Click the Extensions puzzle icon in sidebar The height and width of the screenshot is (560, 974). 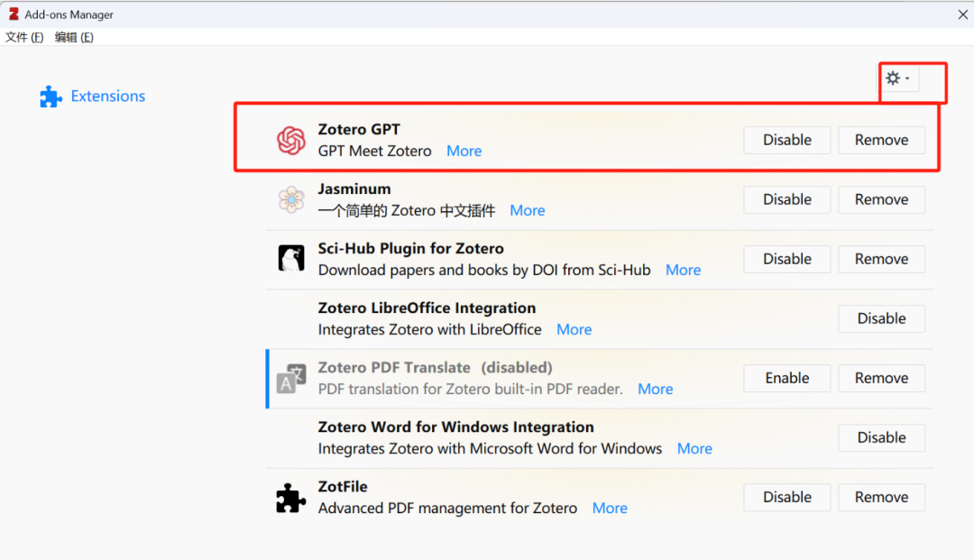click(x=51, y=96)
